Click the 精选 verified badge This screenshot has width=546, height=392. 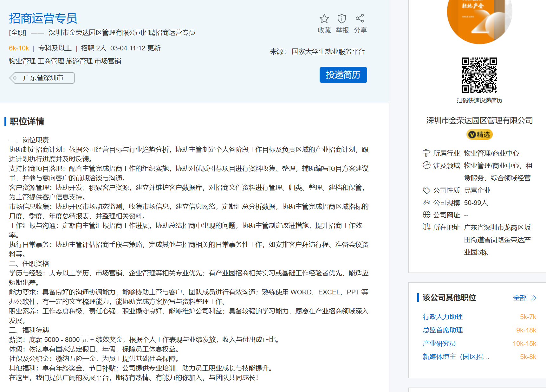pyautogui.click(x=479, y=135)
